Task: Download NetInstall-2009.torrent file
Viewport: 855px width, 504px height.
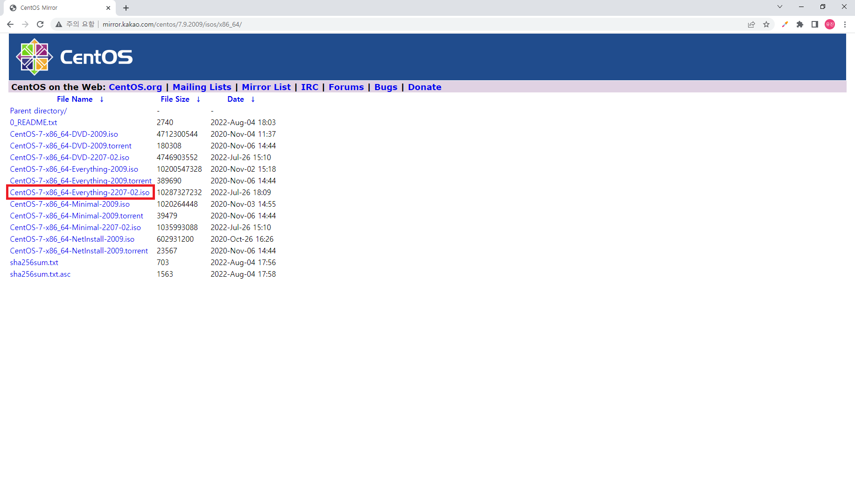Action: coord(79,251)
